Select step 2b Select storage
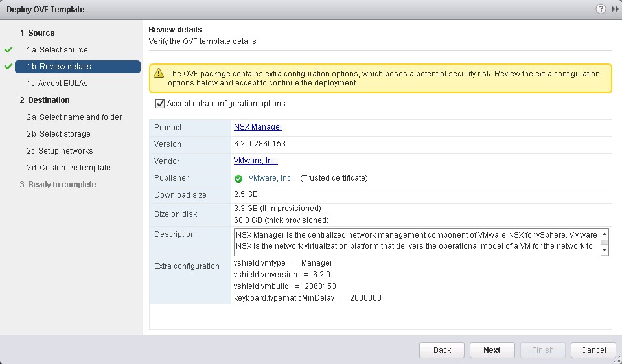 coord(58,134)
